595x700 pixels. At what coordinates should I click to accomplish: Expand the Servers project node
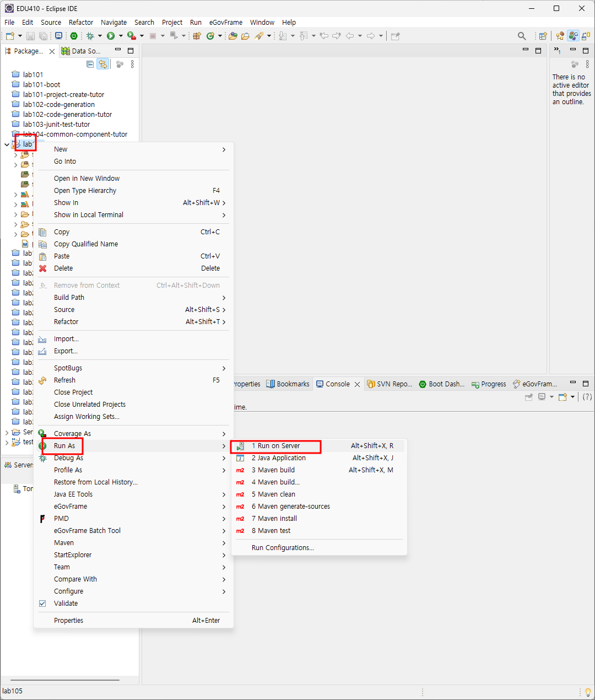(7, 432)
